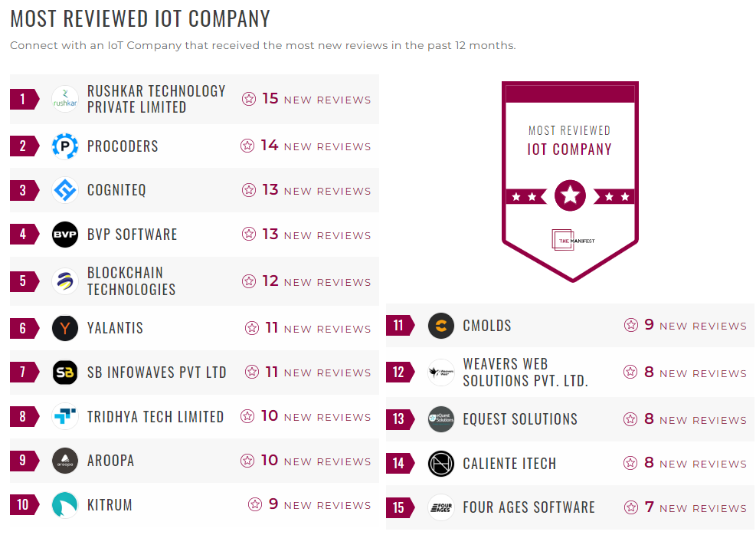Open the Yalantis logo icon
The image size is (756, 535).
(65, 328)
